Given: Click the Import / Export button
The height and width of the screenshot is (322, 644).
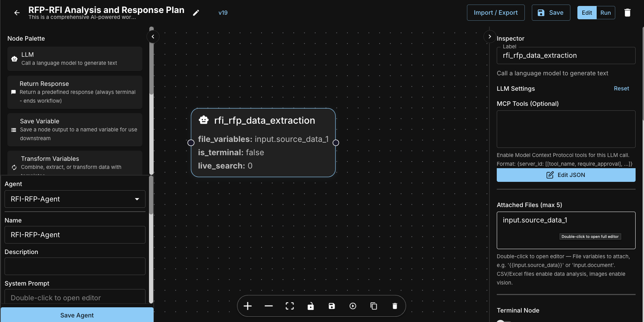Looking at the screenshot, I should (495, 13).
